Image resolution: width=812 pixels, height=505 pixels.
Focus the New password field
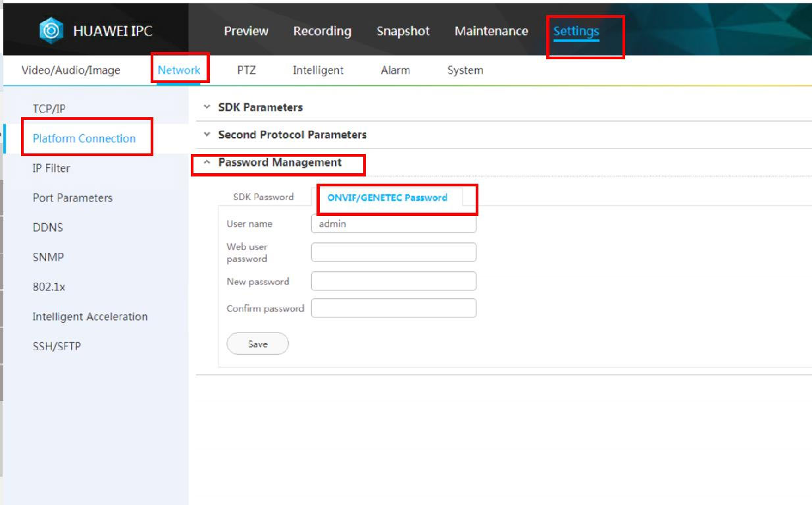coord(393,281)
